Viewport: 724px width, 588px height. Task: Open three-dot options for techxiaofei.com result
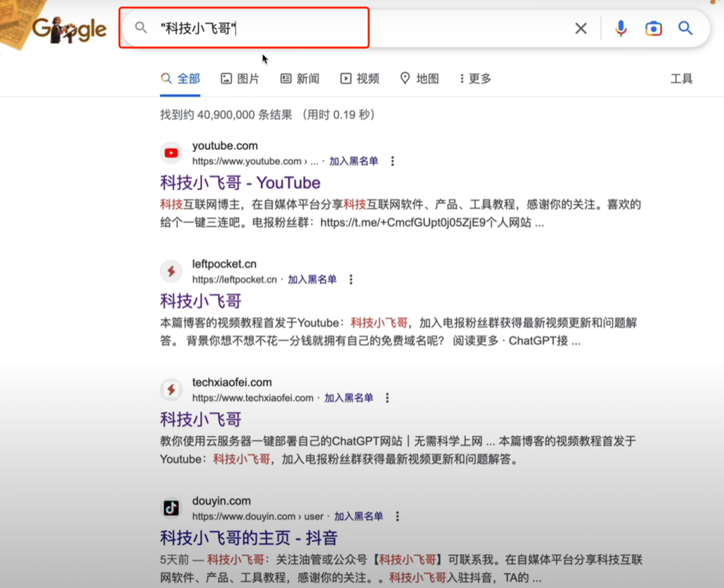coord(387,398)
